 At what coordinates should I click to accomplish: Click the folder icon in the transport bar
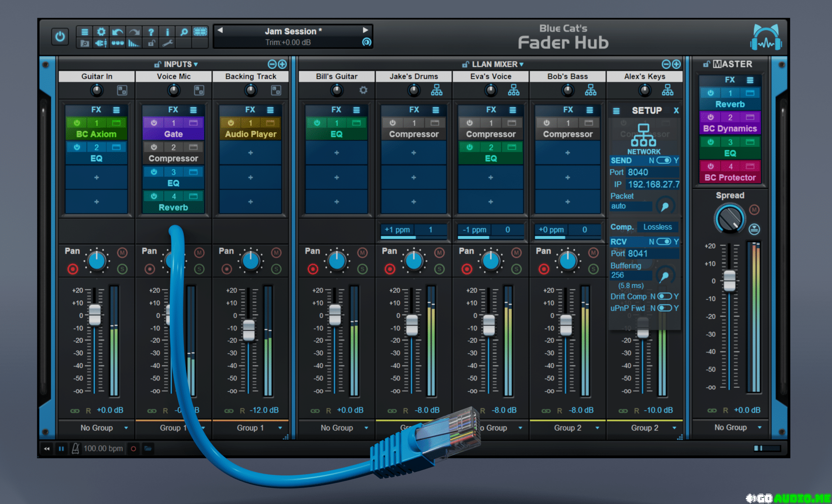pos(148,449)
